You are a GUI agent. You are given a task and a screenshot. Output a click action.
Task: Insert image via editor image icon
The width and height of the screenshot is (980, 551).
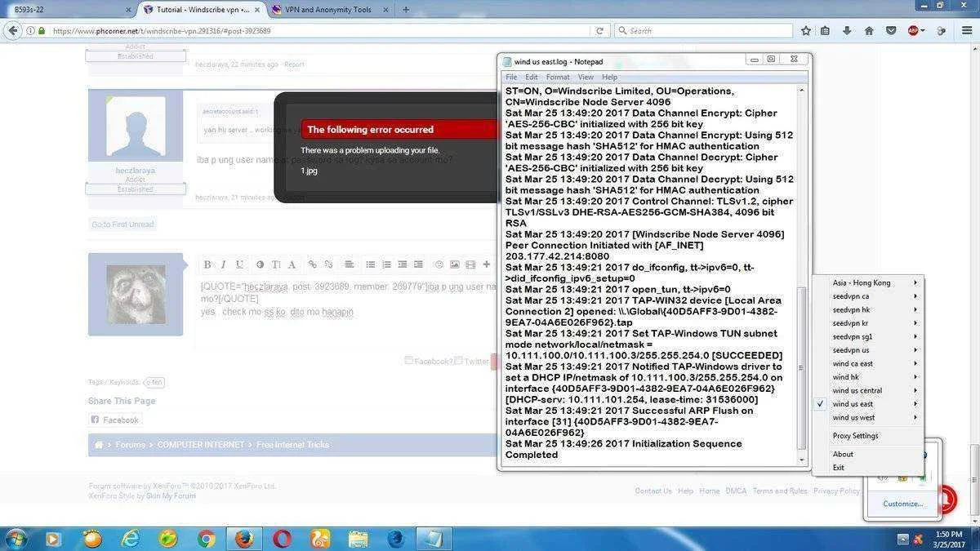(455, 264)
